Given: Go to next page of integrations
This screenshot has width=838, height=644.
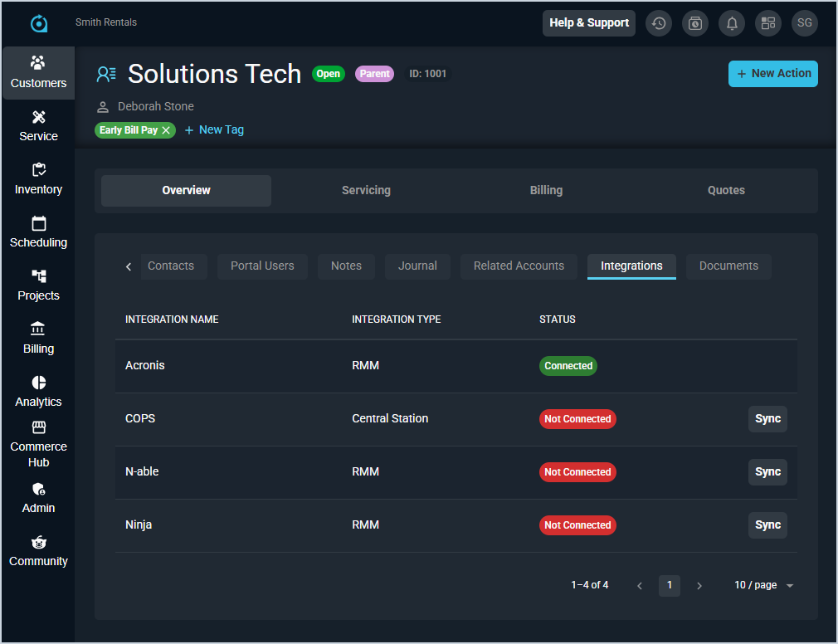Looking at the screenshot, I should click(699, 586).
